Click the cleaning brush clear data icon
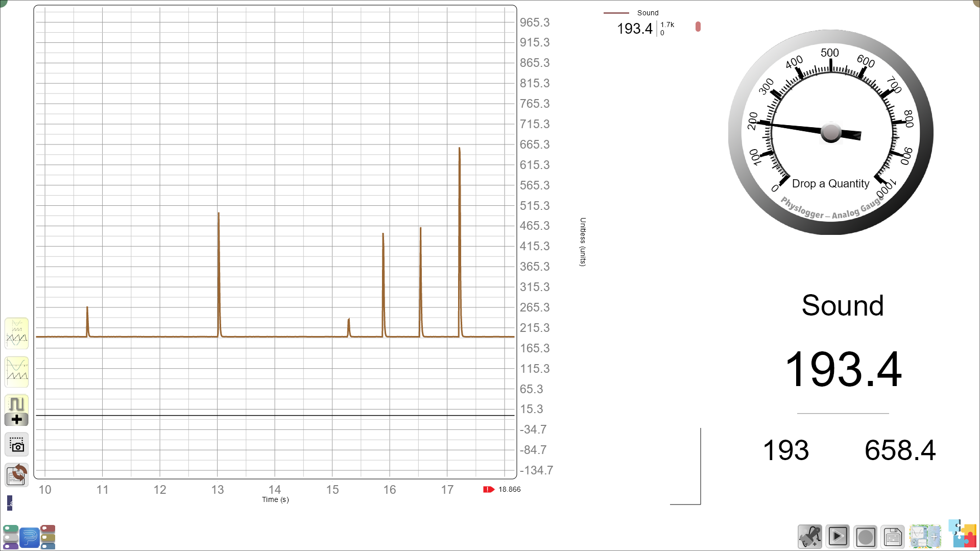The width and height of the screenshot is (980, 551). point(810,537)
